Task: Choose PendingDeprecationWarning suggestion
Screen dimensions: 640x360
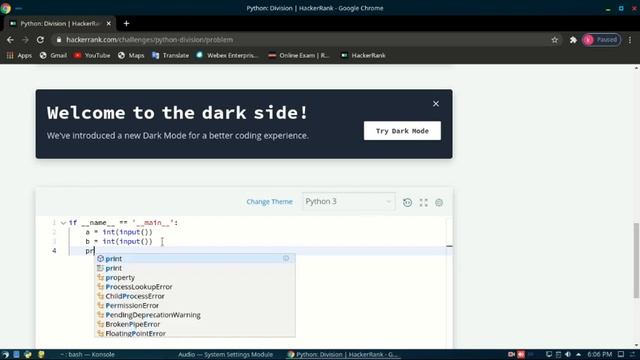Action: (195, 315)
